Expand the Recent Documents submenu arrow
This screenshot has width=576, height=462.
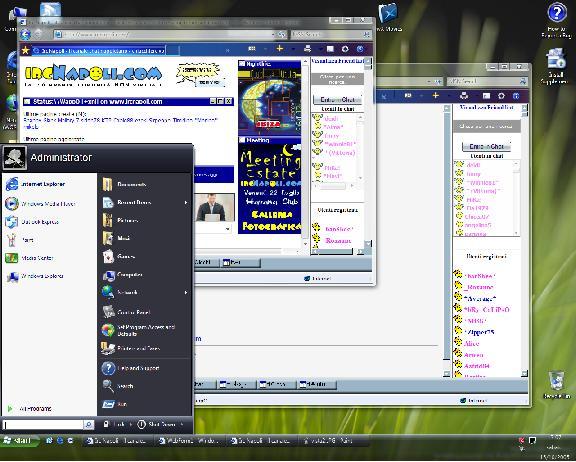[x=186, y=202]
